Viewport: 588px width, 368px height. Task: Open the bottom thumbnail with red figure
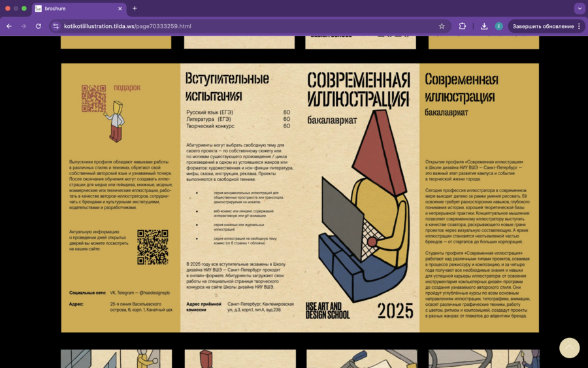240,359
